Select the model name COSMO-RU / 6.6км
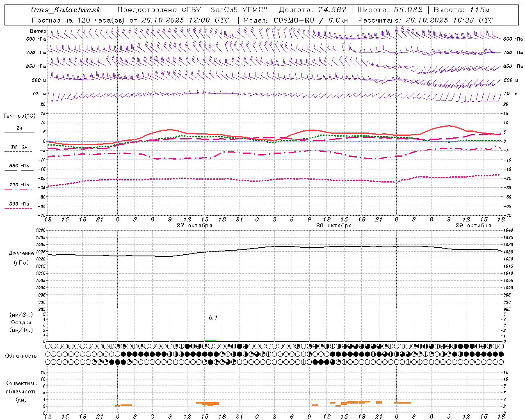Image resolution: width=525 pixels, height=420 pixels. (x=310, y=20)
